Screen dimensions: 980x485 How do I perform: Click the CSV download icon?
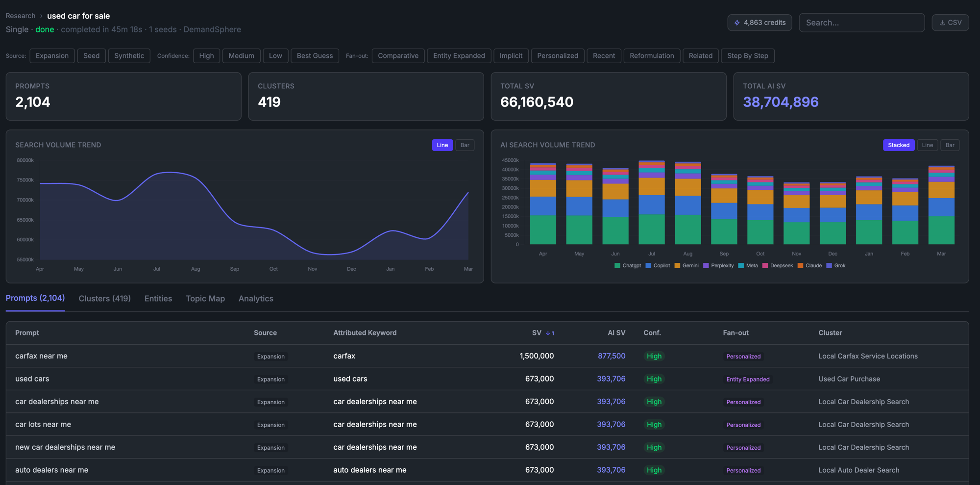click(942, 23)
